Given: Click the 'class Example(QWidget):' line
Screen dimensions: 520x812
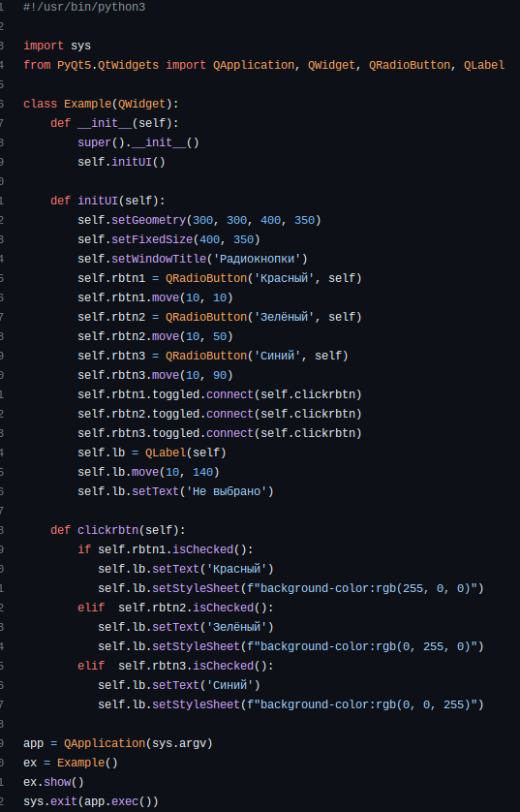Looking at the screenshot, I should (x=101, y=104).
